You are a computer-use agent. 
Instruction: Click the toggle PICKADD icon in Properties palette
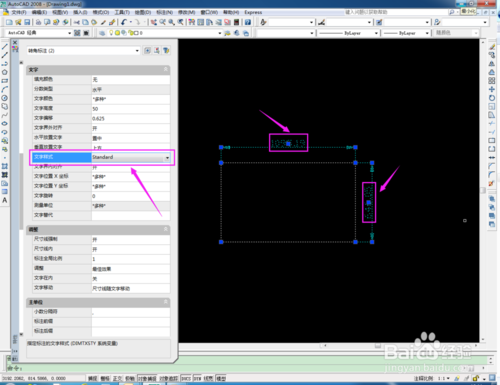147,51
